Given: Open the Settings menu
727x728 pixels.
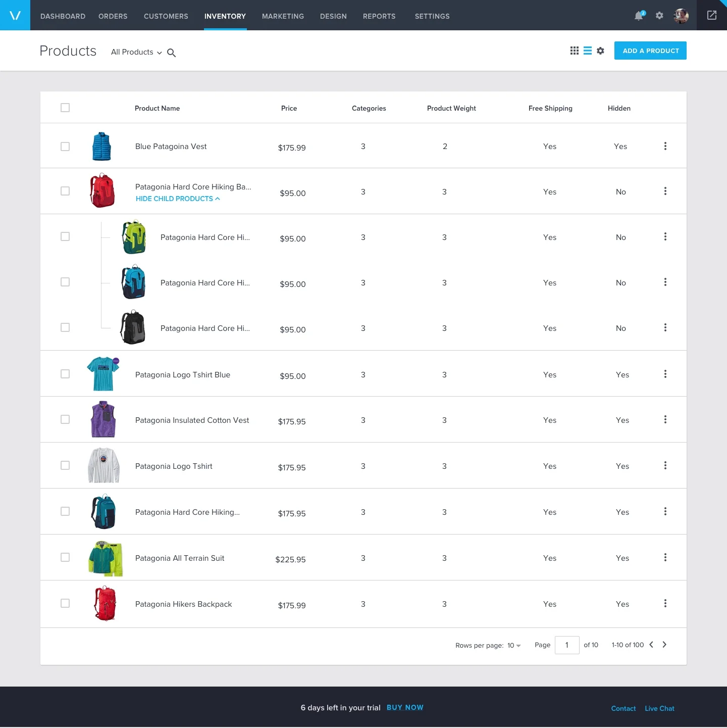Looking at the screenshot, I should 432,16.
